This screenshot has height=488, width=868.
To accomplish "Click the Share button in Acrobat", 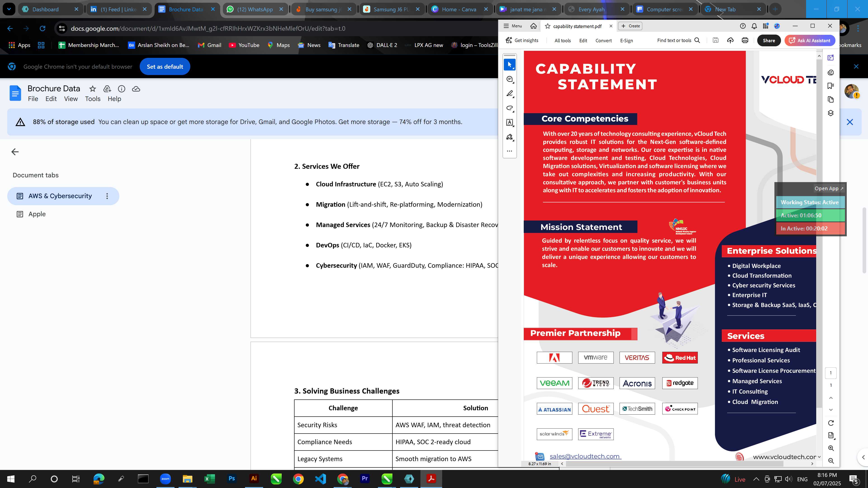I will coord(769,40).
